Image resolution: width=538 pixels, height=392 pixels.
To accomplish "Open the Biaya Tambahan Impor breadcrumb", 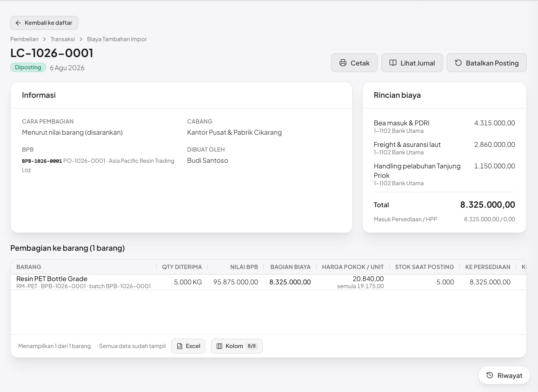I will pos(117,39).
